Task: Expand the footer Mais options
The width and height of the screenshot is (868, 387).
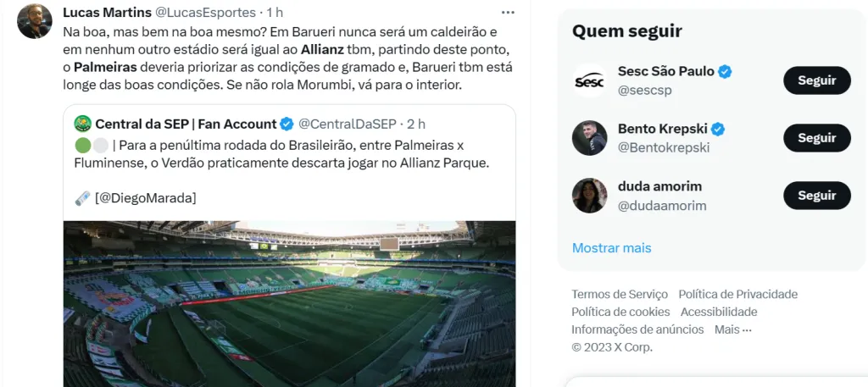Action: click(x=732, y=329)
